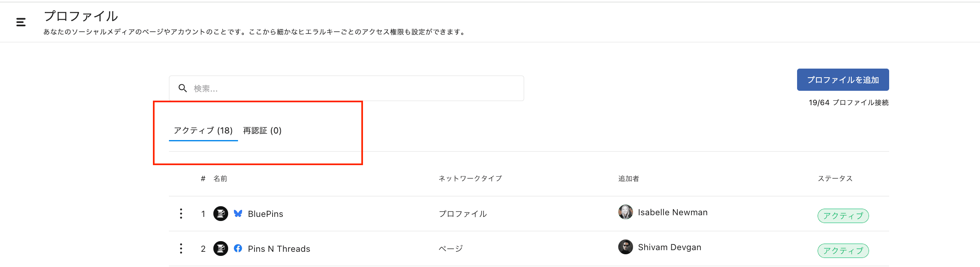Click the プロファイルを追加 button
The image size is (980, 267).
(x=843, y=80)
